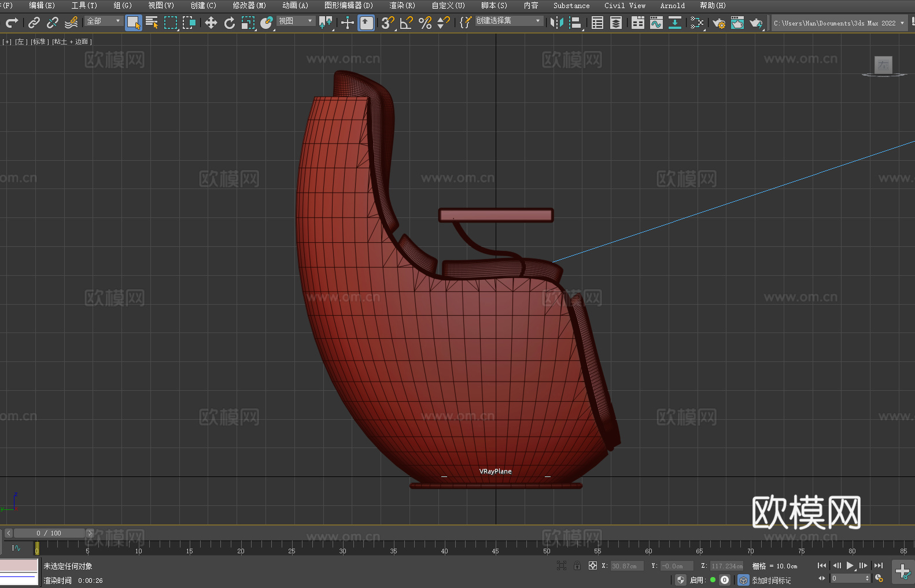Screen dimensions: 915x588
Task: Click the Z coordinate field
Action: 726,566
